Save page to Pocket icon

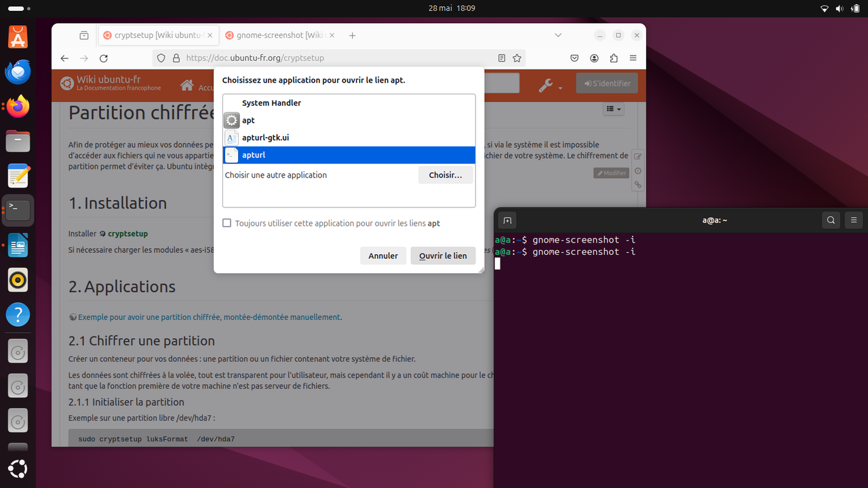tap(574, 58)
